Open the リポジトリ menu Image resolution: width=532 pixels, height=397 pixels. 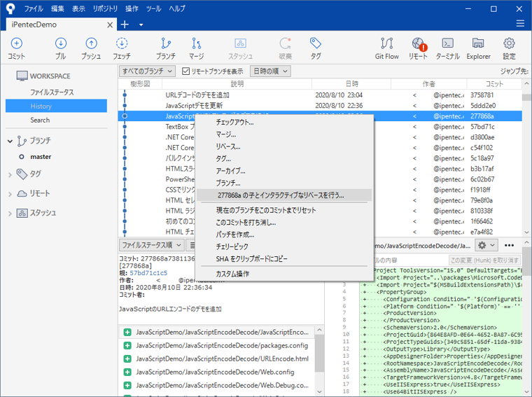105,8
